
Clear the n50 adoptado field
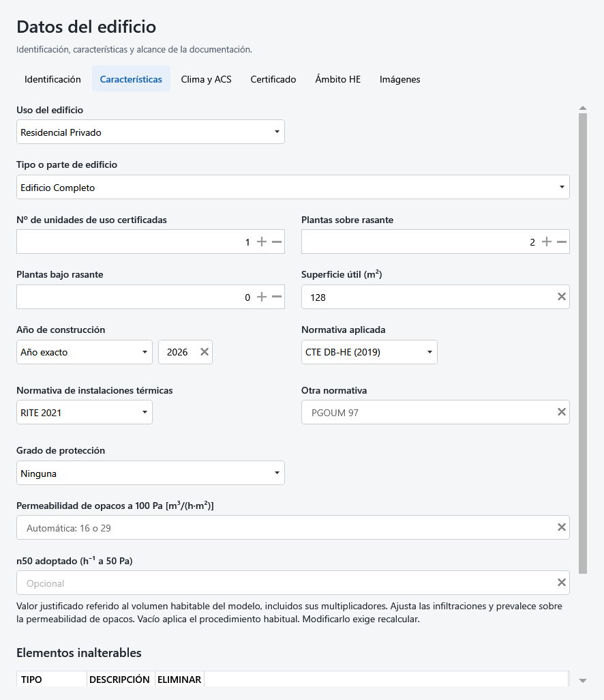[x=562, y=583]
